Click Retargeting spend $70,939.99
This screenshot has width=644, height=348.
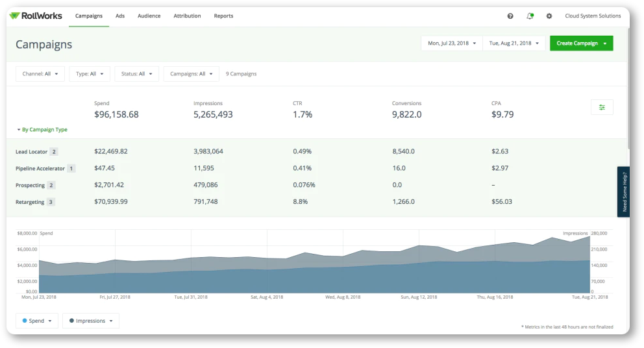(111, 202)
